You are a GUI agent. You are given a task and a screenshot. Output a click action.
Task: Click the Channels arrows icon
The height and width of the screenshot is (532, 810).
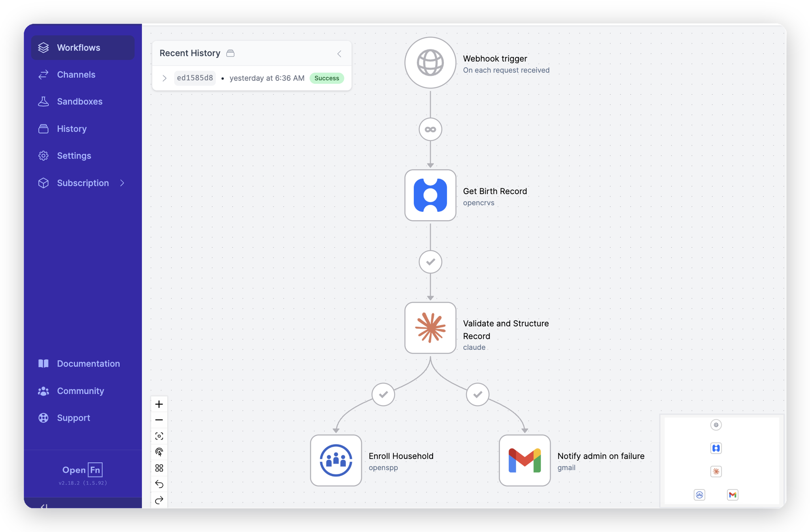44,75
